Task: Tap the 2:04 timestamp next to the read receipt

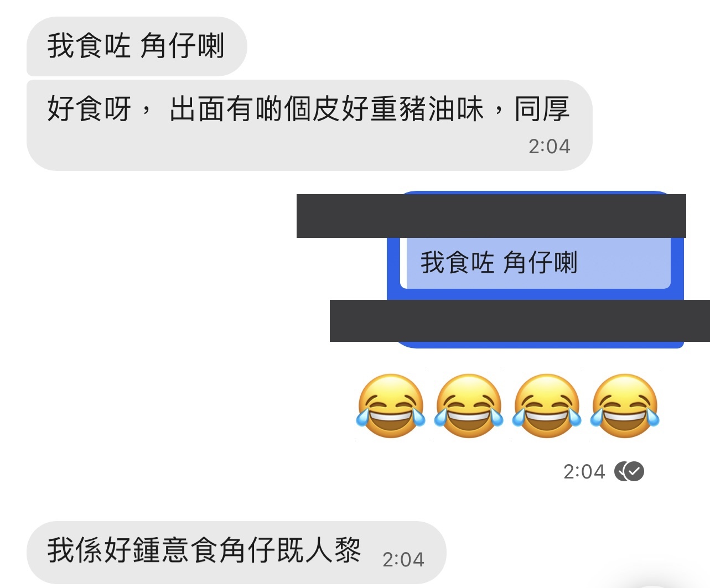Action: coord(584,472)
